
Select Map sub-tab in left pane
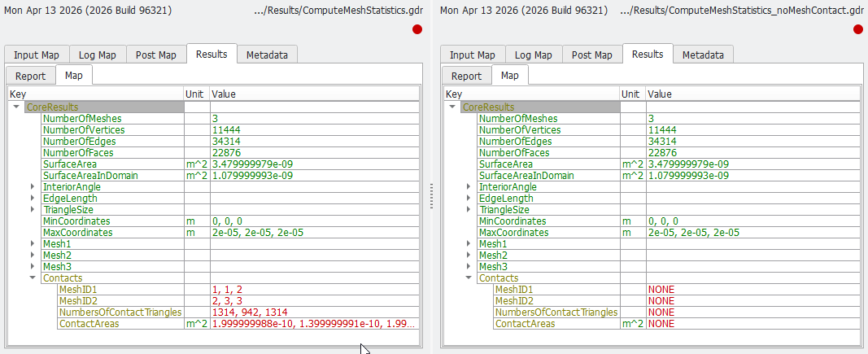(74, 75)
